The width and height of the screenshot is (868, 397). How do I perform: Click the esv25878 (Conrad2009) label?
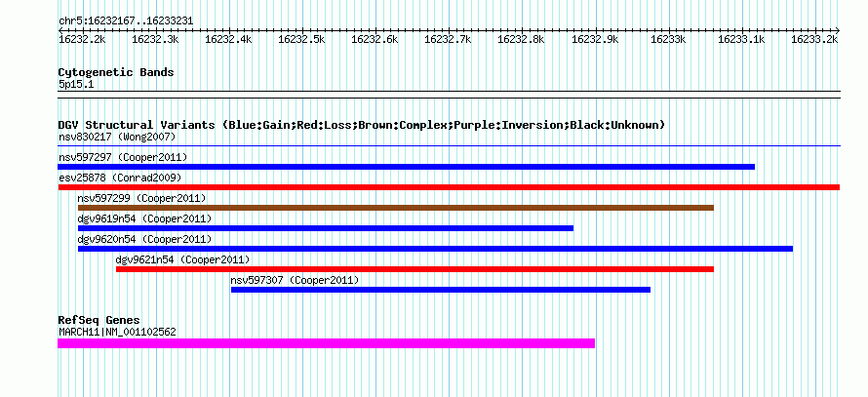120,178
